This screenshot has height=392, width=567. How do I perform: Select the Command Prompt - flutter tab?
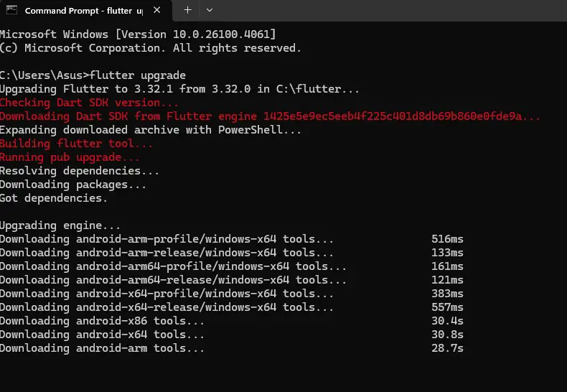[x=85, y=11]
